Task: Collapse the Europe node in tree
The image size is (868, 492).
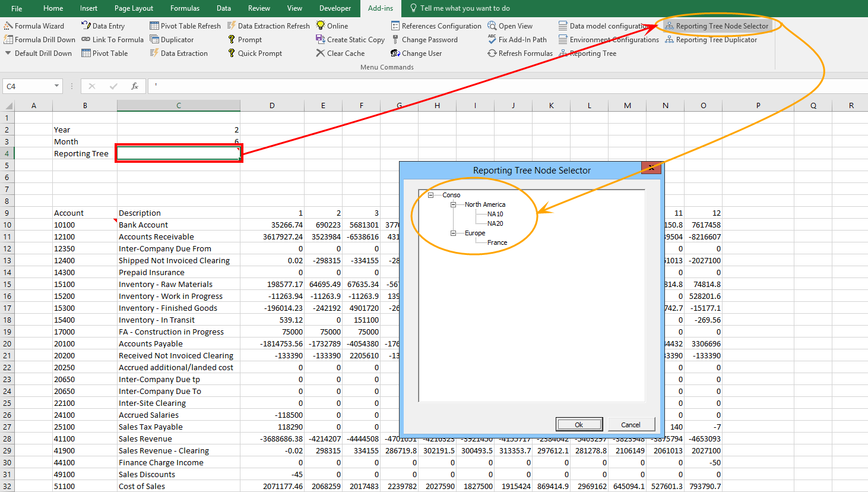Action: [x=453, y=233]
